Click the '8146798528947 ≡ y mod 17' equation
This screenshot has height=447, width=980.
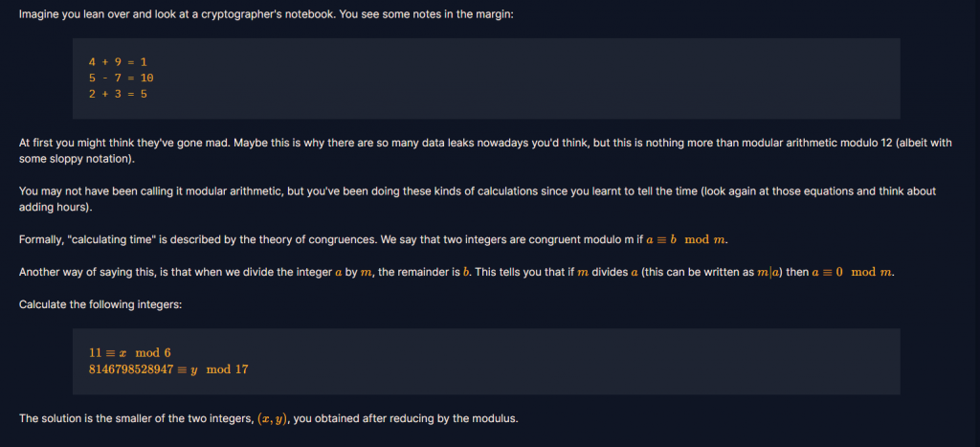(x=168, y=369)
